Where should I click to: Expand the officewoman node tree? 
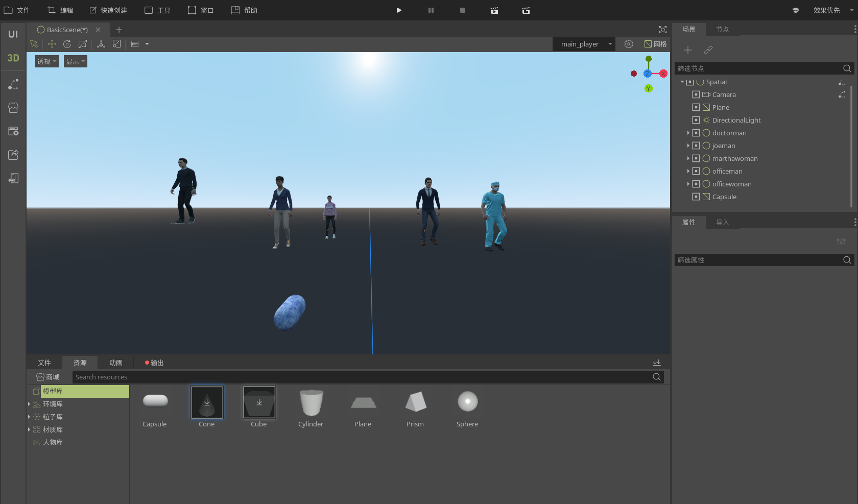tap(688, 184)
